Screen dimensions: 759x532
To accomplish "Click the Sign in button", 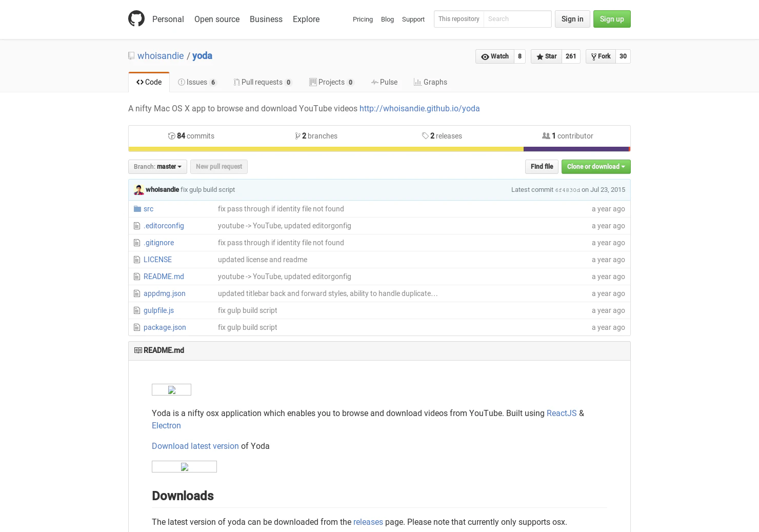I will pyautogui.click(x=572, y=19).
